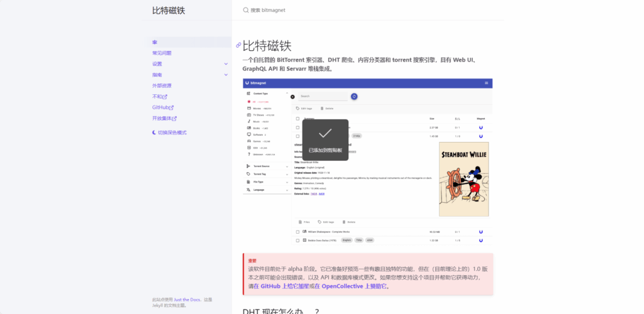Click the Magnet column header

(481, 119)
